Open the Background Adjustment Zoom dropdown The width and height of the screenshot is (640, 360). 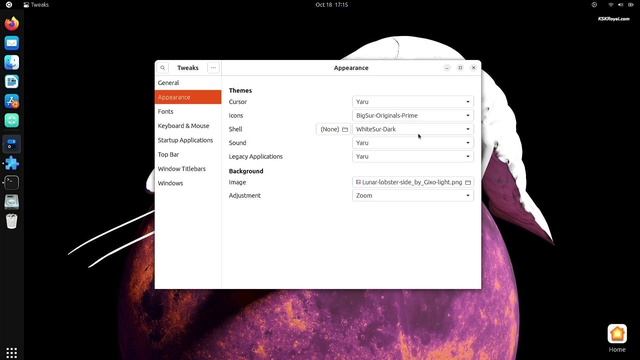pyautogui.click(x=413, y=196)
